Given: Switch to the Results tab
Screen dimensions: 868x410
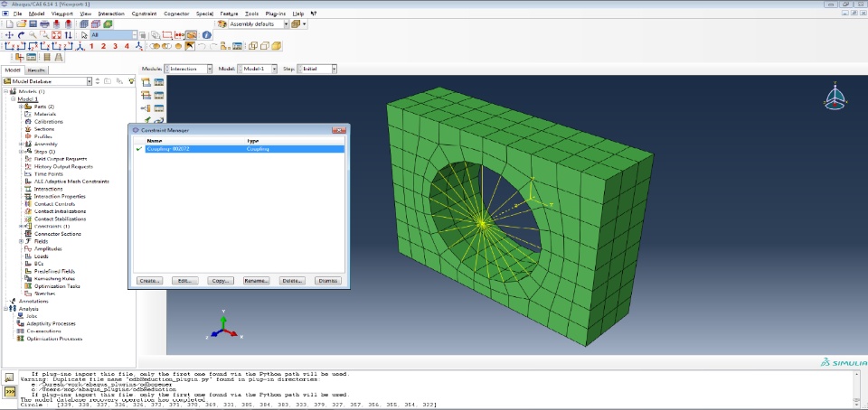Looking at the screenshot, I should pos(36,70).
